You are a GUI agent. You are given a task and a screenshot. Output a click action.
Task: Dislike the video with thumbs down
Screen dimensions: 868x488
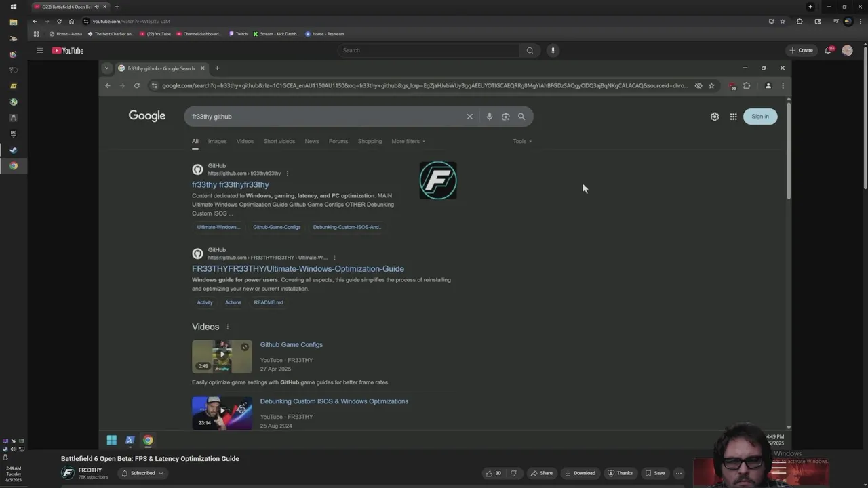(x=514, y=473)
